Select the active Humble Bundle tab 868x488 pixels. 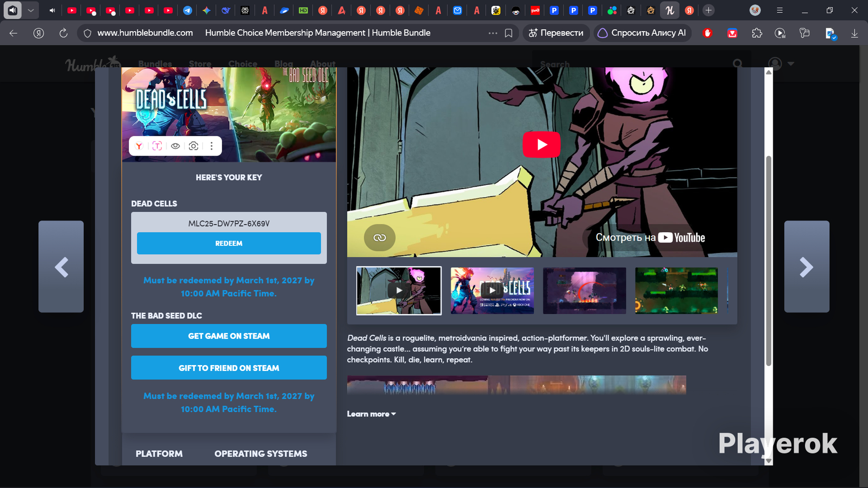(x=670, y=10)
